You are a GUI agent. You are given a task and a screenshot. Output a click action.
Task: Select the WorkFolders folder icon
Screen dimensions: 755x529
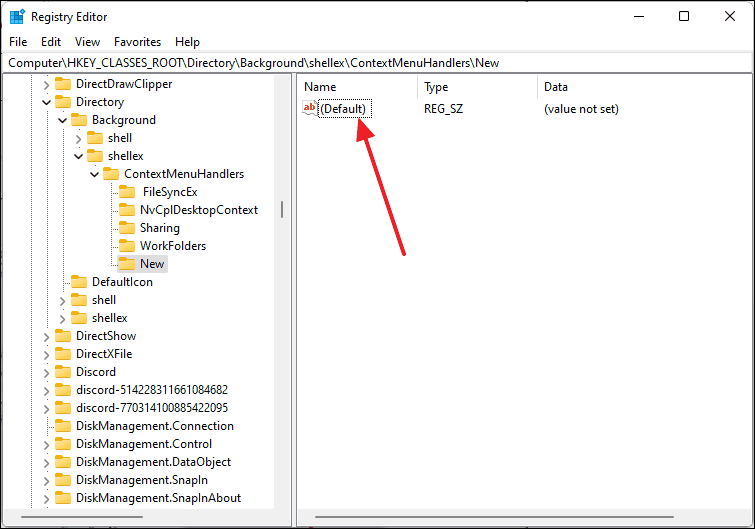(127, 245)
